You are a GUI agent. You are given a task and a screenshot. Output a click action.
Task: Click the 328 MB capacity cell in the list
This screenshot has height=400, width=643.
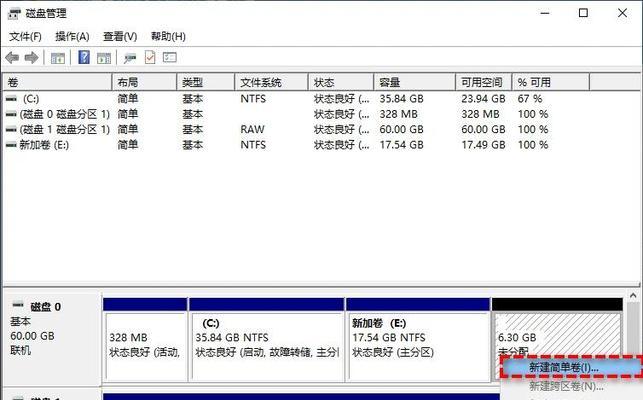399,114
